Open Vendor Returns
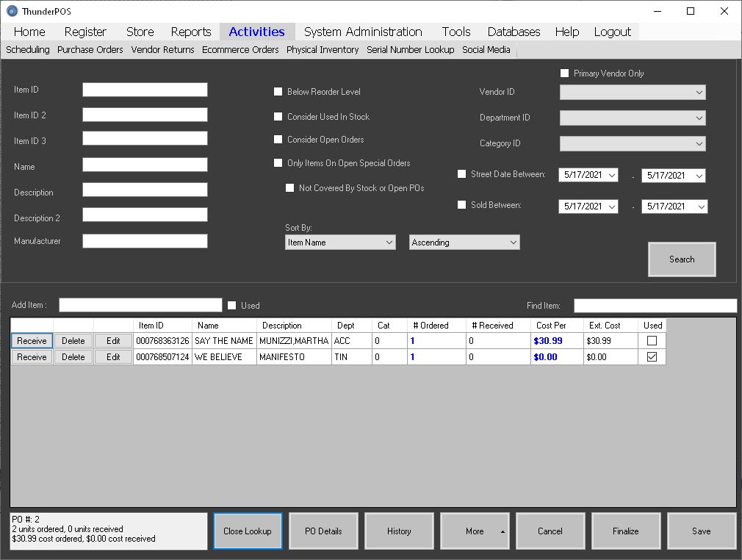The image size is (742, 560). click(x=162, y=49)
